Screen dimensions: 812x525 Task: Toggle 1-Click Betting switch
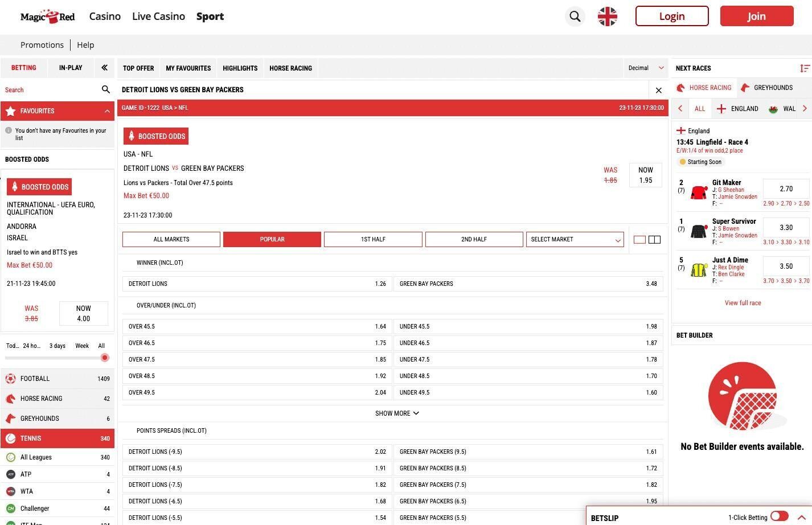(780, 516)
